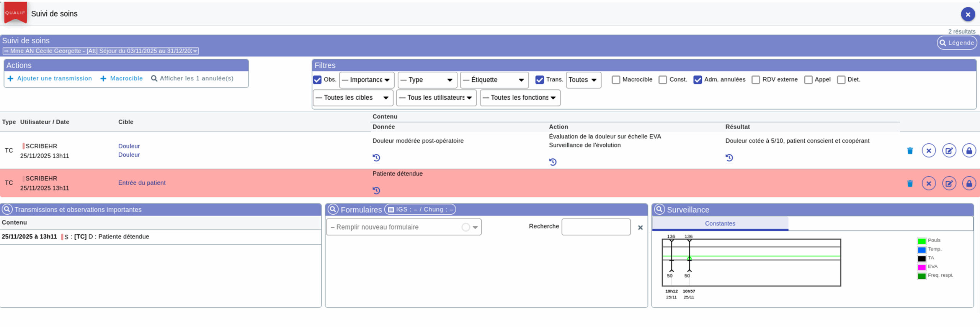Cancel the Entrée du patient transmission
The width and height of the screenshot is (980, 327).
click(x=928, y=184)
